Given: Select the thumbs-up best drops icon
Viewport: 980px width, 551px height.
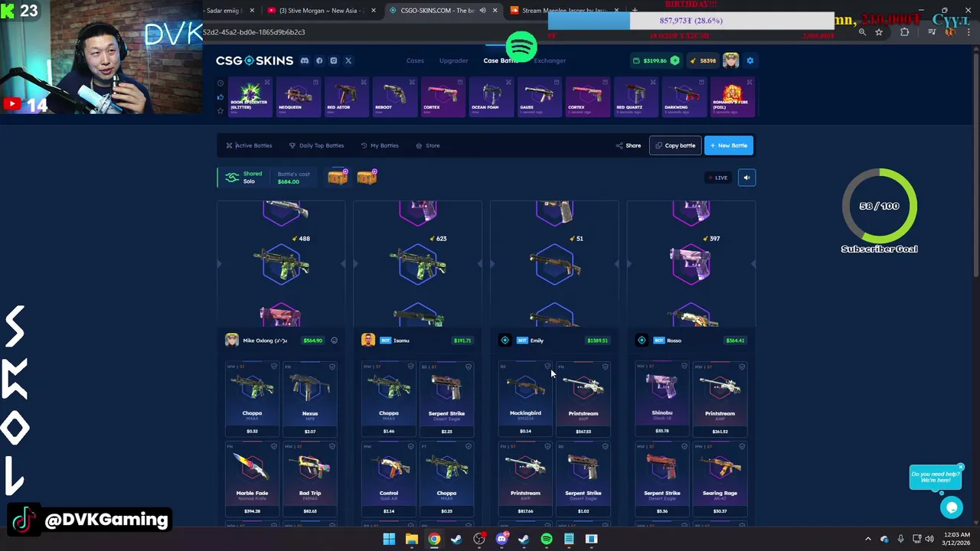Looking at the screenshot, I should point(220,97).
